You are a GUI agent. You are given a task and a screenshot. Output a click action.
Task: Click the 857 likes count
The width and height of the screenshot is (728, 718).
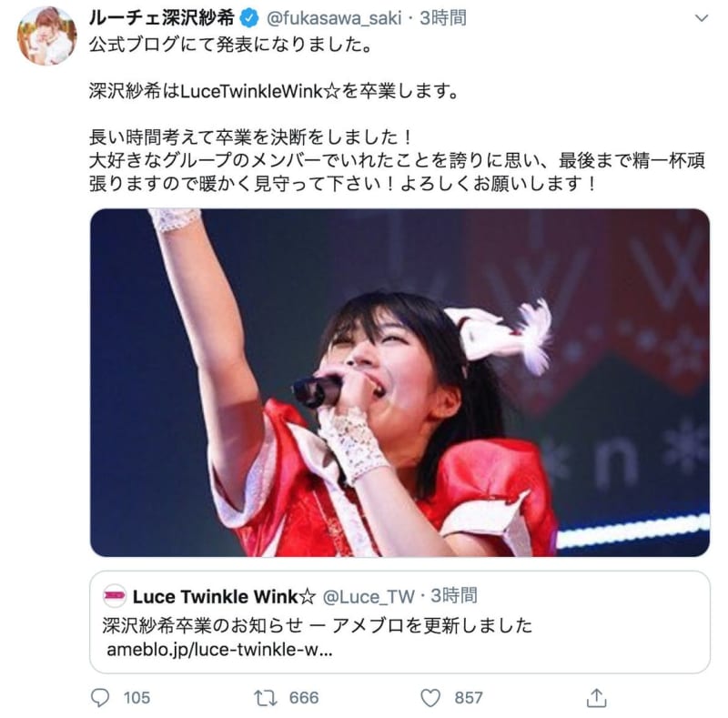(469, 698)
